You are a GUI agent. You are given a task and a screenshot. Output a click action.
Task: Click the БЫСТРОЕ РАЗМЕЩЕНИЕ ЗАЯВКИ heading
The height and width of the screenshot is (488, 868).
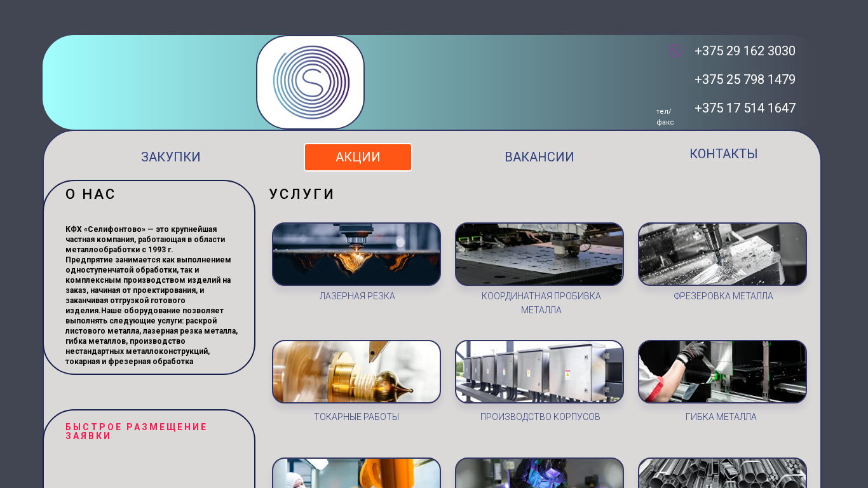(137, 431)
